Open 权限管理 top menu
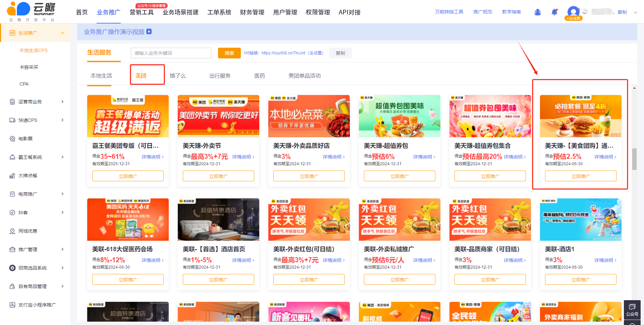Viewport: 644px width, 325px height. pyautogui.click(x=318, y=12)
